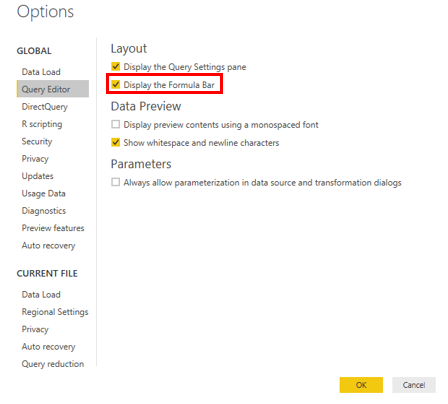Open Current File Data Load settings
This screenshot has height=404, width=448.
(41, 294)
